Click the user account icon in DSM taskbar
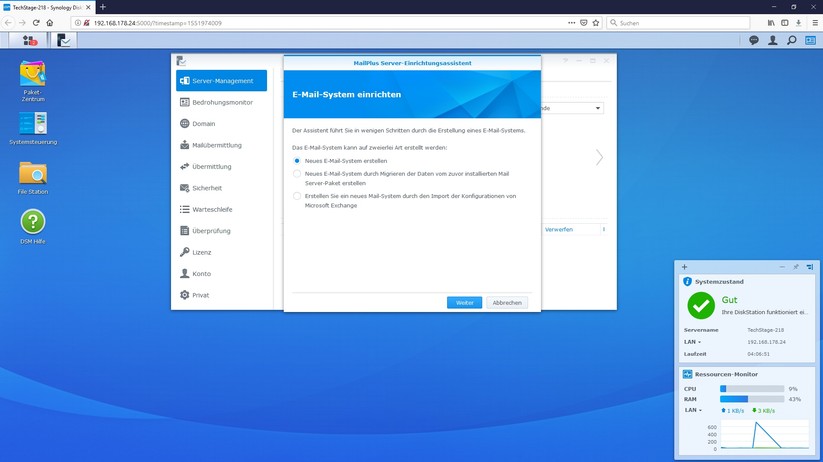This screenshot has width=823, height=462. [772, 41]
